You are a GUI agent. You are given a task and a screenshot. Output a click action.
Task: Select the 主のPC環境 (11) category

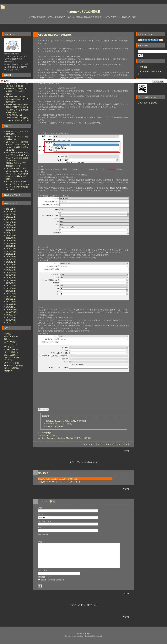point(11,341)
